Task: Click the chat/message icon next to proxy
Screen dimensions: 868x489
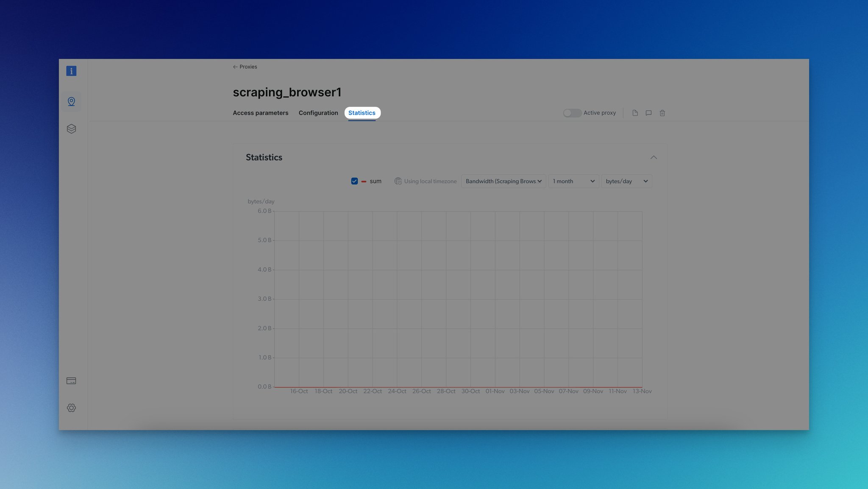Action: click(648, 113)
